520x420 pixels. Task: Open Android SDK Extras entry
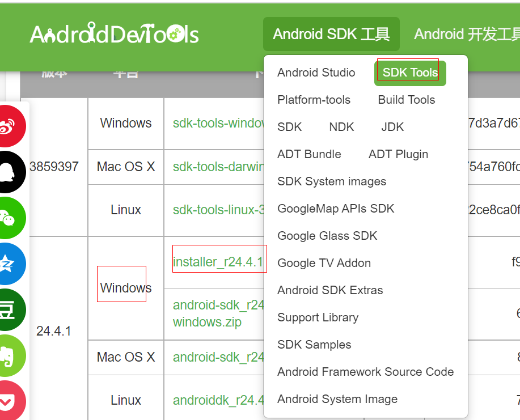tap(330, 290)
